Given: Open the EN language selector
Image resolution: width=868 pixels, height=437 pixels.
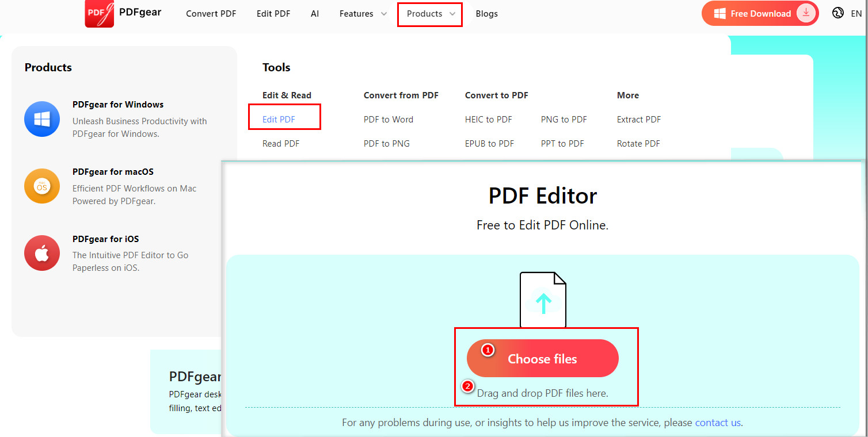Looking at the screenshot, I should coord(856,14).
